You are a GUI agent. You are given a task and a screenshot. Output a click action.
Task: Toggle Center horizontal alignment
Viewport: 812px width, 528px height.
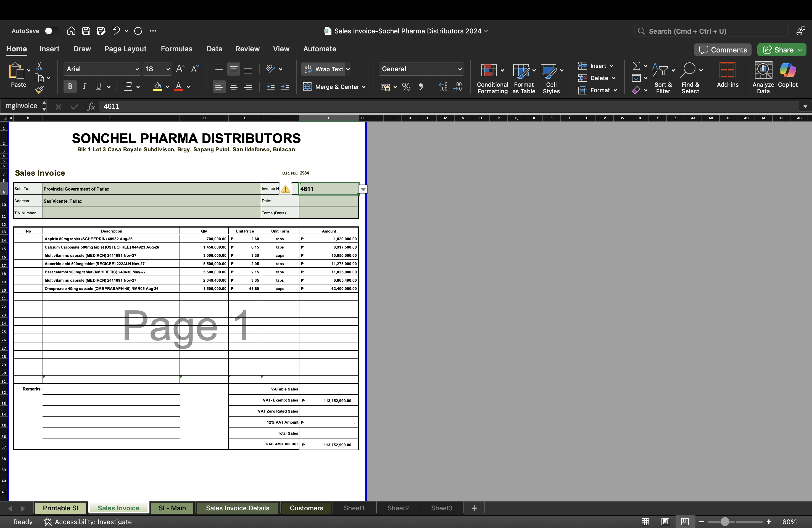click(234, 87)
